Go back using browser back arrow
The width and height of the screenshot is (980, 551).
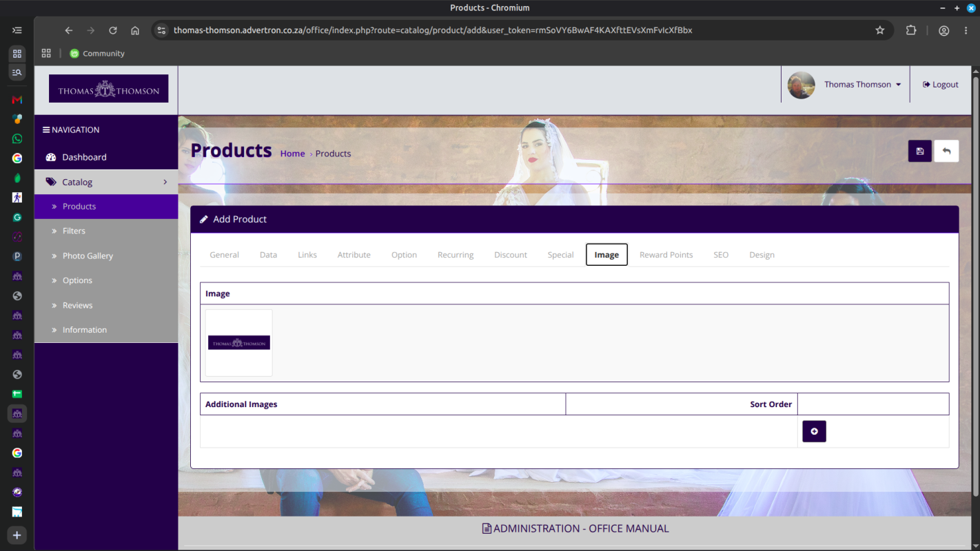69,30
